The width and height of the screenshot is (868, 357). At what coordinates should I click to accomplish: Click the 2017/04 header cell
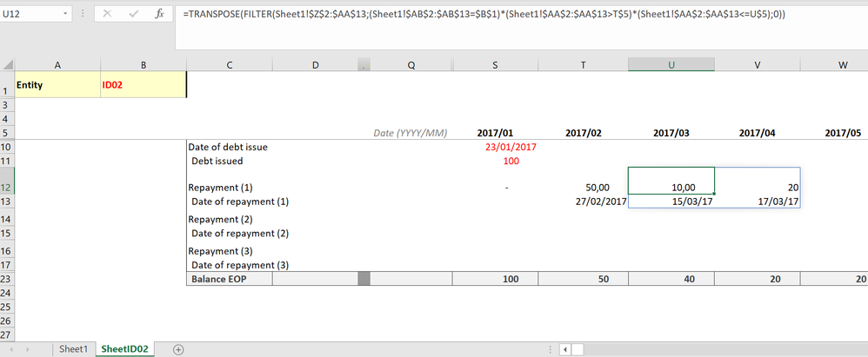coord(758,133)
